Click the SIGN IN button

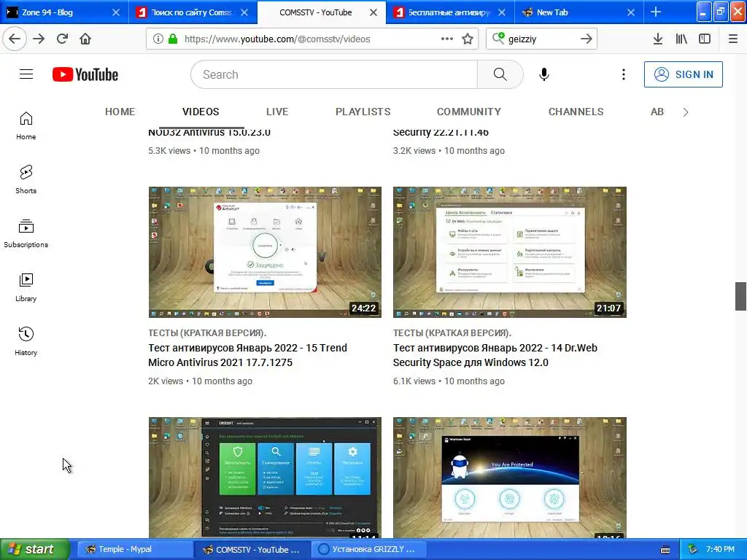click(683, 74)
